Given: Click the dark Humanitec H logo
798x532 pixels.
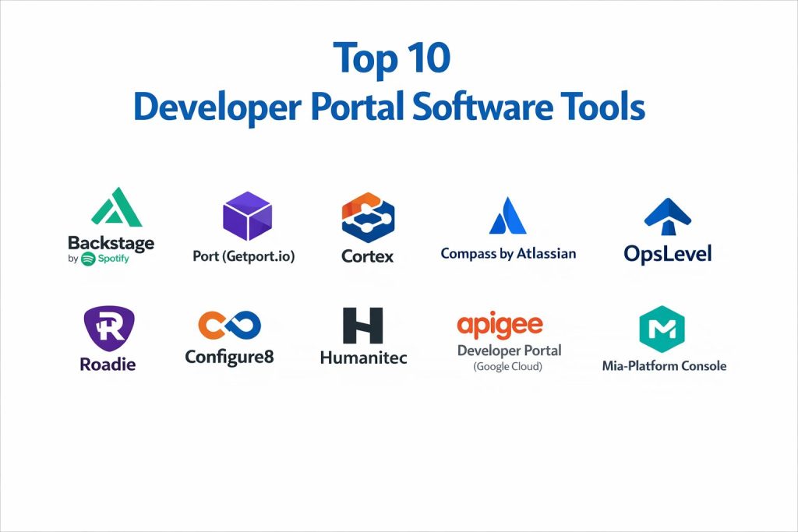Looking at the screenshot, I should point(363,326).
